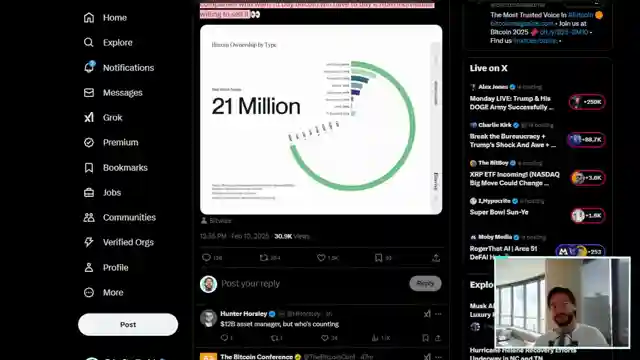Open the Jobs briefcase icon
640x360 pixels.
click(x=89, y=192)
